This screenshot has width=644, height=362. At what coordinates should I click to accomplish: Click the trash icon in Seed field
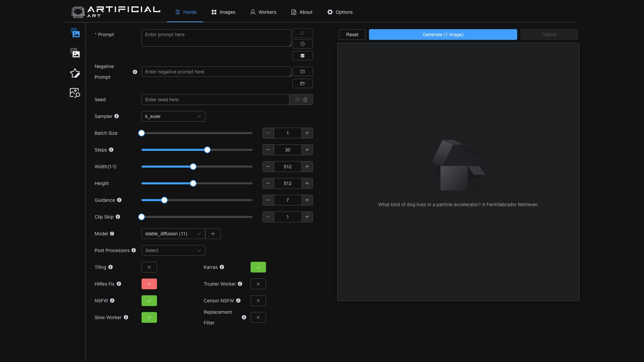305,100
